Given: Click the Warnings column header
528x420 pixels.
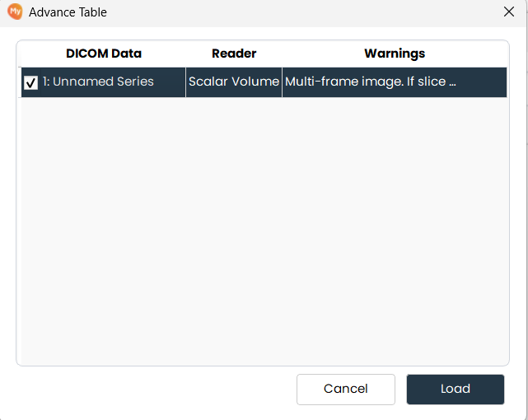Looking at the screenshot, I should 395,54.
